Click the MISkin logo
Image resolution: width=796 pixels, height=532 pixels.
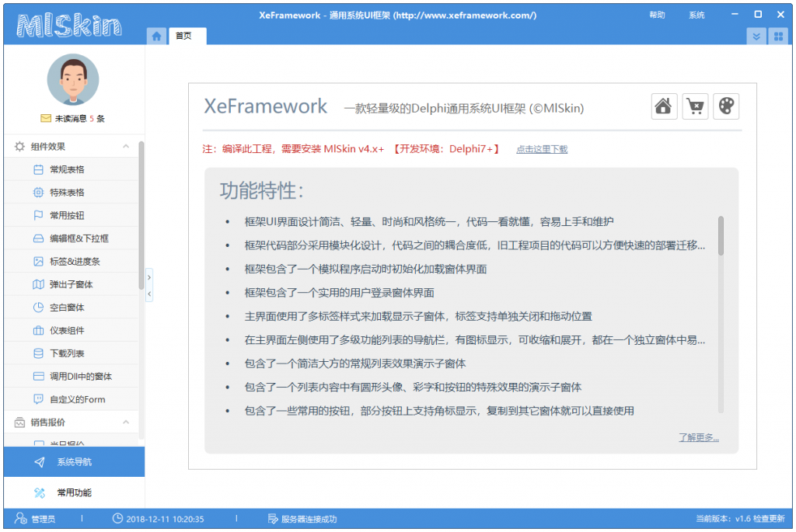[69, 26]
